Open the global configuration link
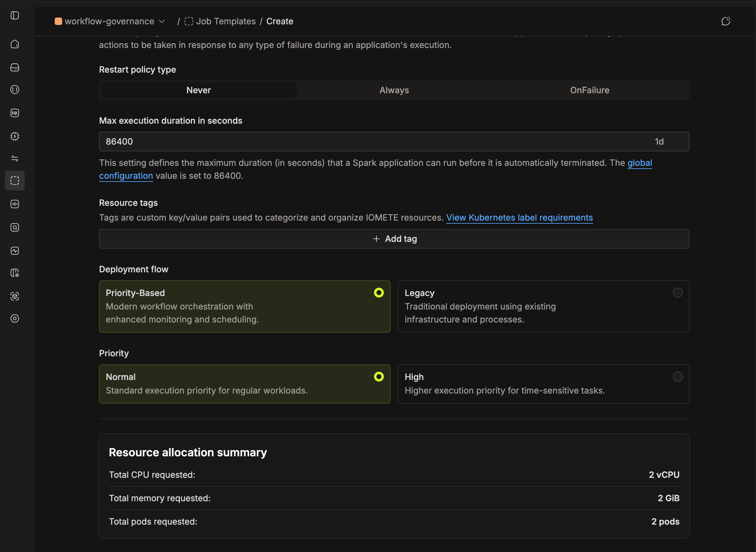The image size is (756, 552). (x=639, y=163)
